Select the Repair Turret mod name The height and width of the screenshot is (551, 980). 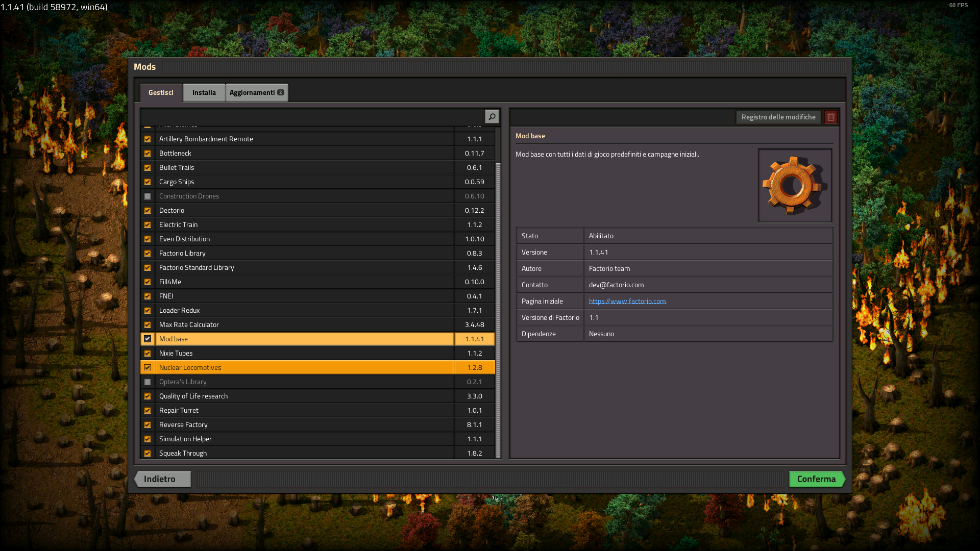pyautogui.click(x=179, y=410)
